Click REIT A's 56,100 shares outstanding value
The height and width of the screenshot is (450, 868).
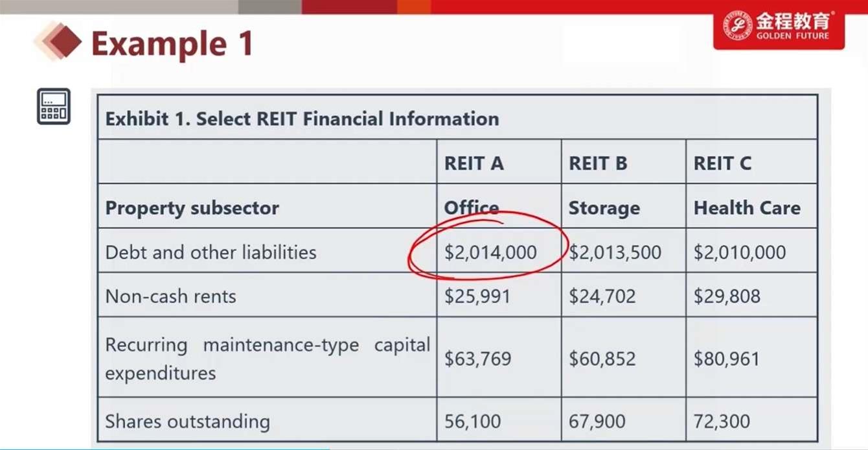[x=472, y=421]
